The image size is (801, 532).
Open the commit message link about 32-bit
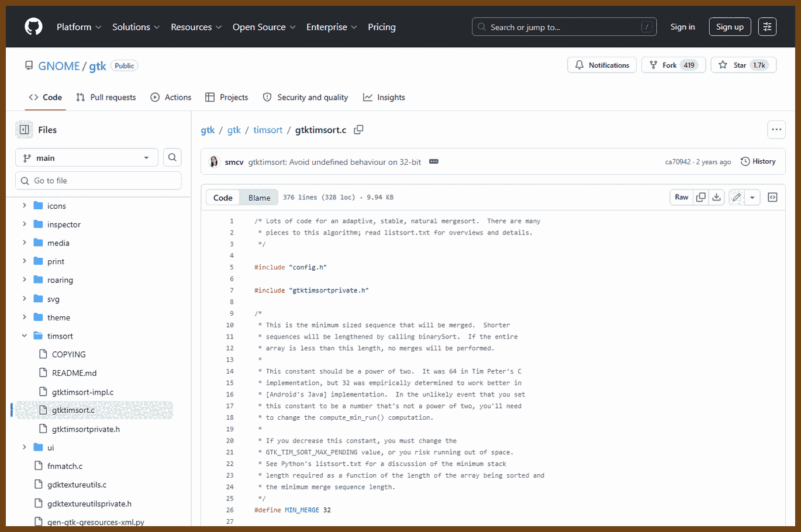click(334, 162)
